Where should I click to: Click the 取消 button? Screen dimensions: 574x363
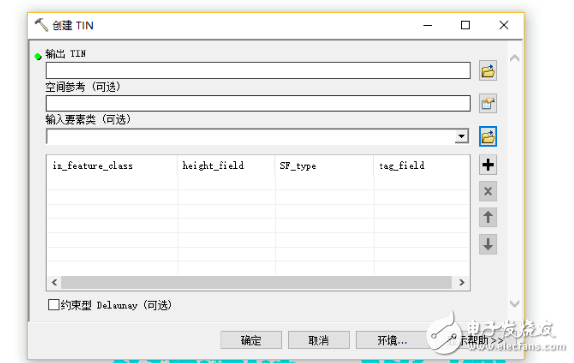(318, 340)
